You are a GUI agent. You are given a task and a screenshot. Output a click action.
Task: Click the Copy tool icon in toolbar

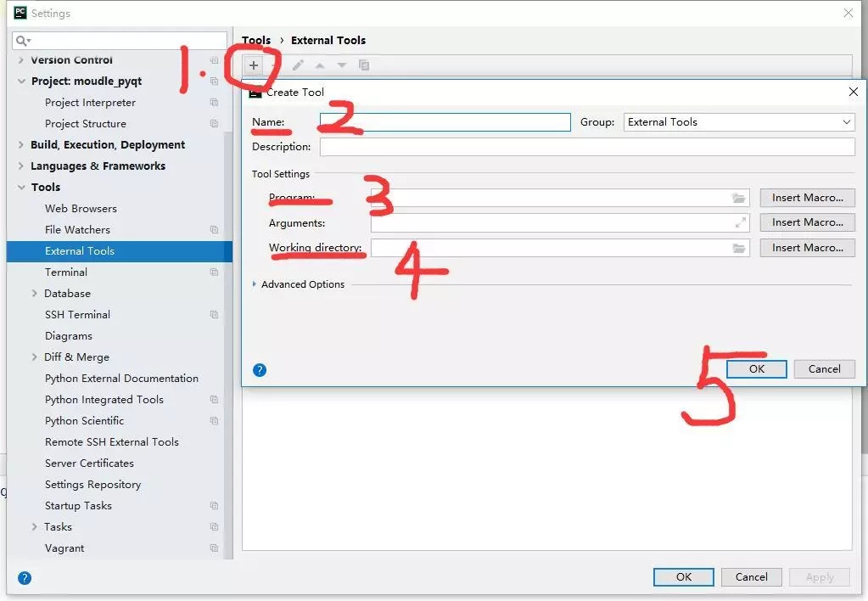click(x=364, y=65)
